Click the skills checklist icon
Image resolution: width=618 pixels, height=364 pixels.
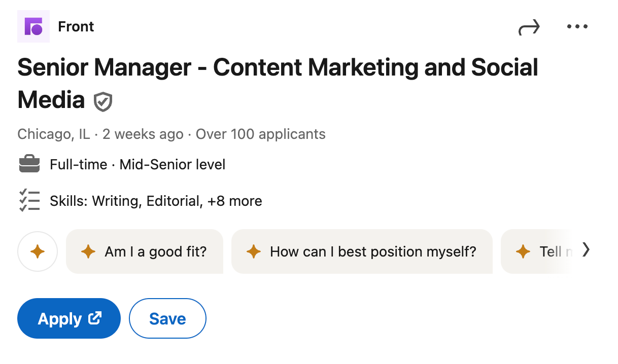[x=29, y=200]
